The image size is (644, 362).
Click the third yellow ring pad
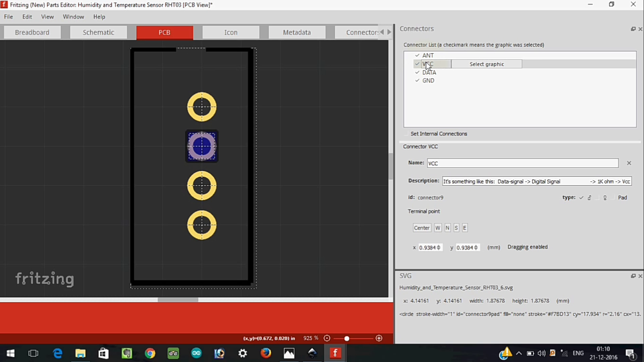[202, 186]
